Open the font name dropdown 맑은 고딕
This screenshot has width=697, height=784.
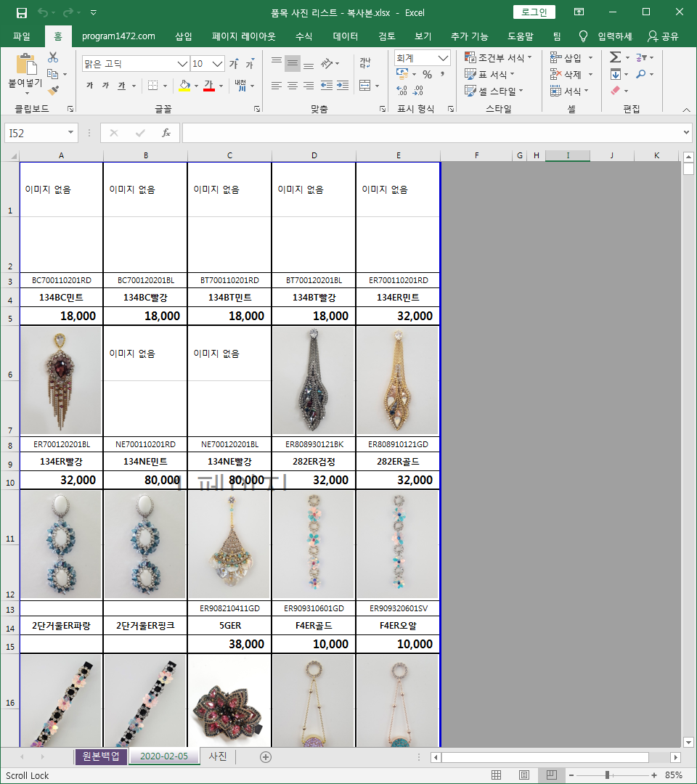[x=182, y=64]
